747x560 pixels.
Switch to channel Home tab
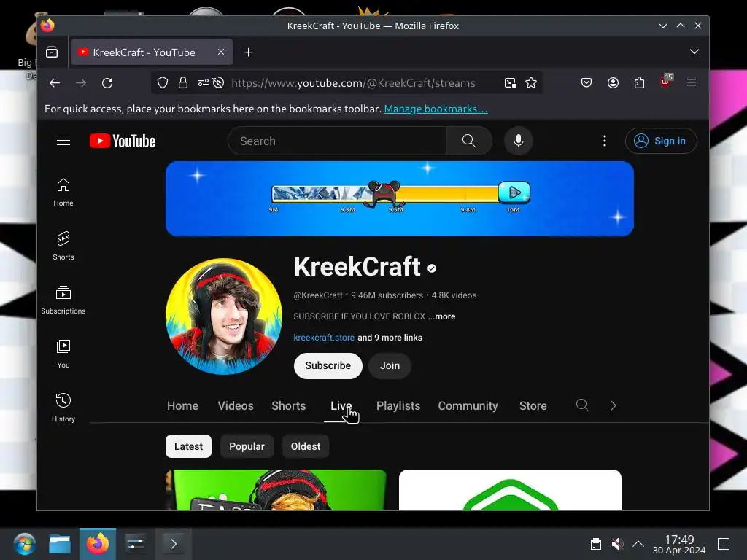[182, 405]
